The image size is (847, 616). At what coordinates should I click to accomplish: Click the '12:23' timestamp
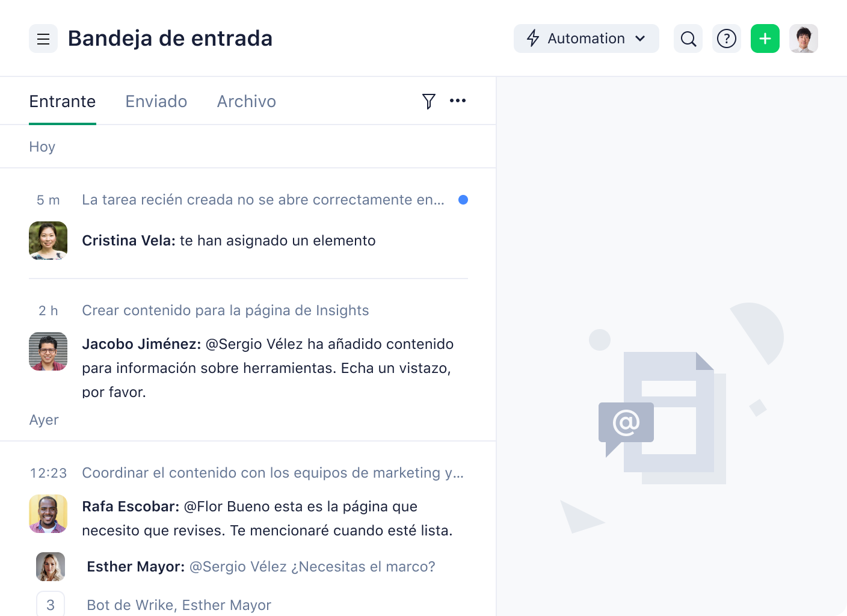pyautogui.click(x=48, y=473)
